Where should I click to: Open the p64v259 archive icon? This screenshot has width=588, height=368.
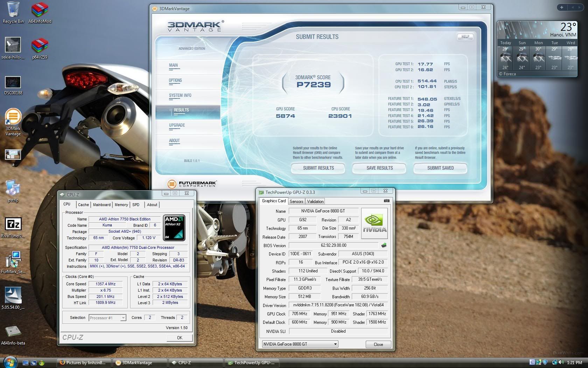pos(40,48)
